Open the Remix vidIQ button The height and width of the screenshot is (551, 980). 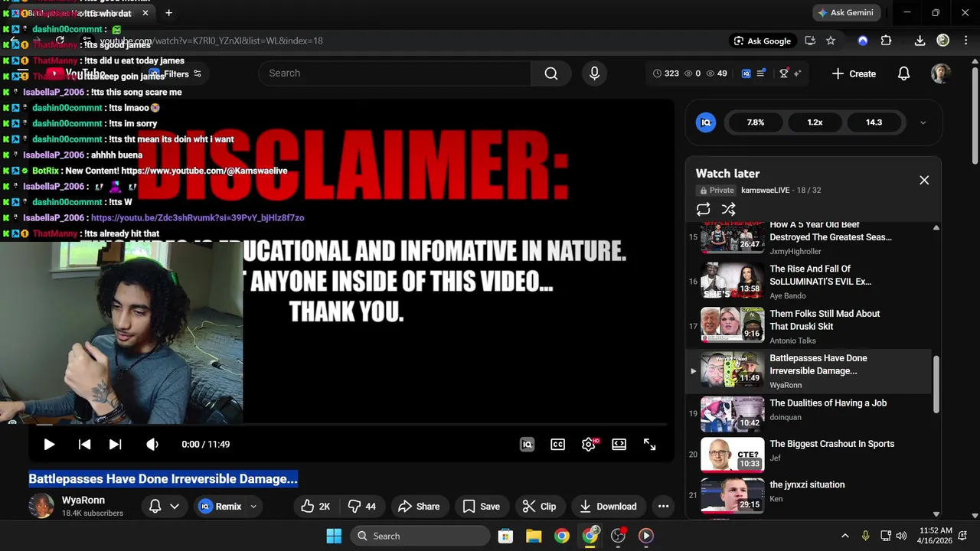[220, 507]
